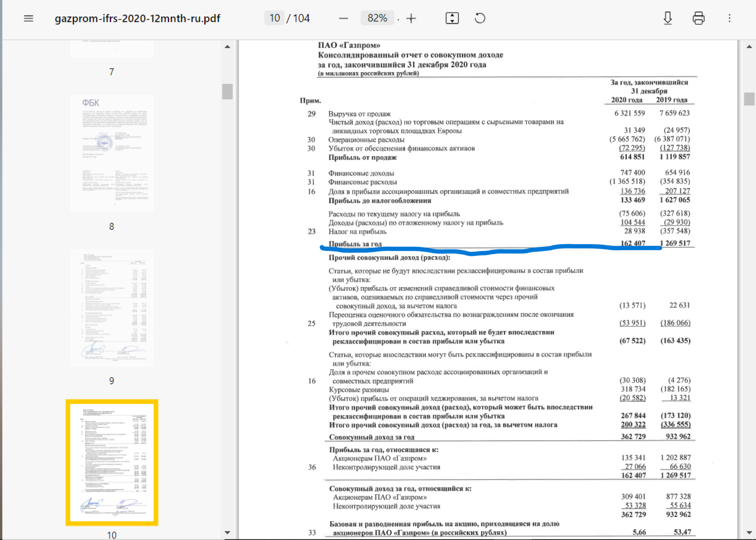
Task: Click the zoom in plus icon
Action: [411, 18]
